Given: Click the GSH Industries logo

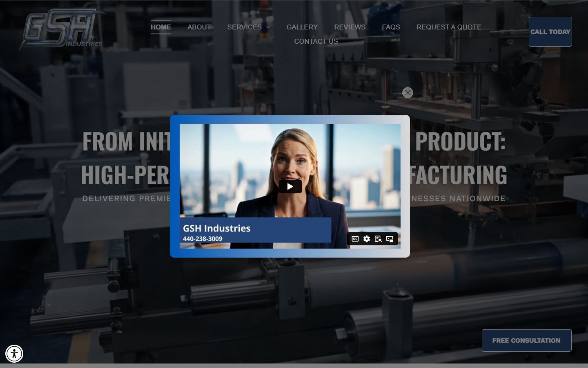Looking at the screenshot, I should [x=62, y=29].
